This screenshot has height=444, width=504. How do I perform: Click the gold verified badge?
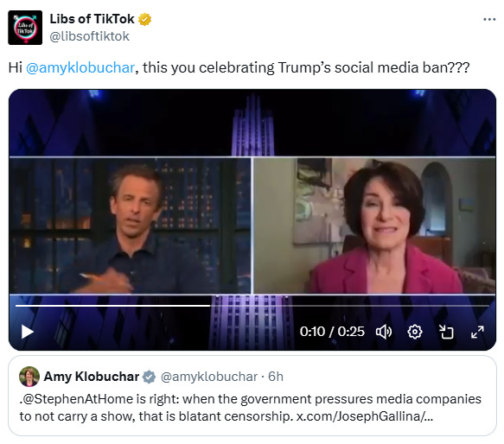pos(144,19)
